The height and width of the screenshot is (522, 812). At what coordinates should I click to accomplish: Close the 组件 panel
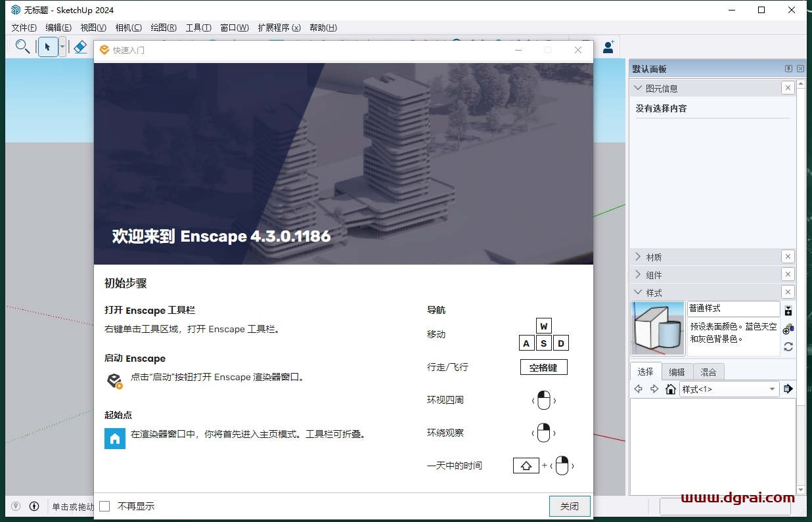pyautogui.click(x=788, y=274)
